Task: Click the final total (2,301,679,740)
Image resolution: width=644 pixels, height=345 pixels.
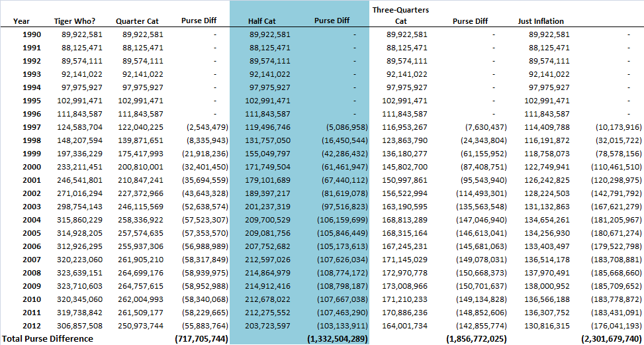Action: (612, 338)
